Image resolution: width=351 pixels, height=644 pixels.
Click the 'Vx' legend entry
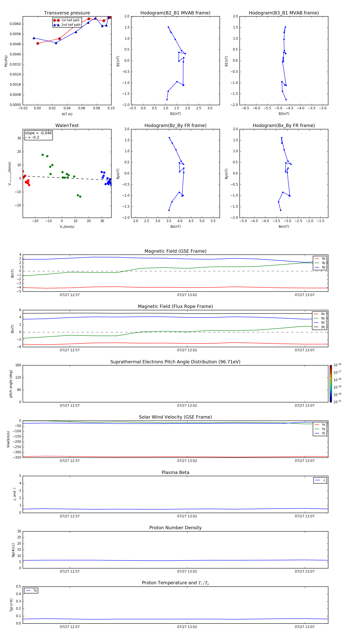tap(320, 424)
